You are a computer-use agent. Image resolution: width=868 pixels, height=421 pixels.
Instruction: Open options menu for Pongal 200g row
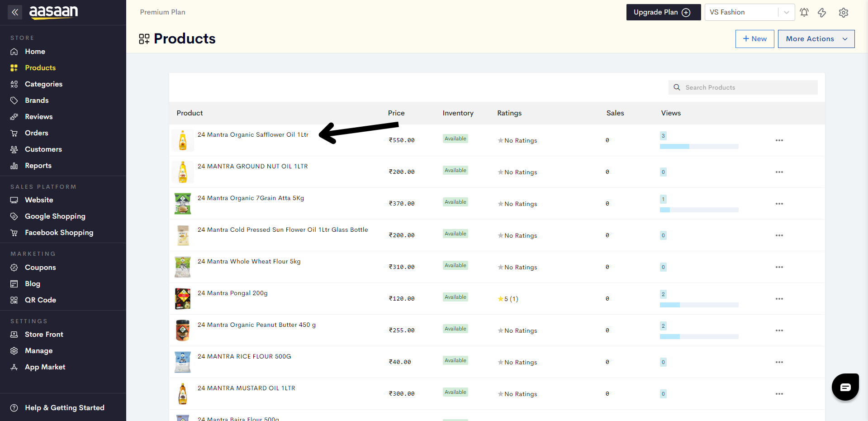point(779,299)
